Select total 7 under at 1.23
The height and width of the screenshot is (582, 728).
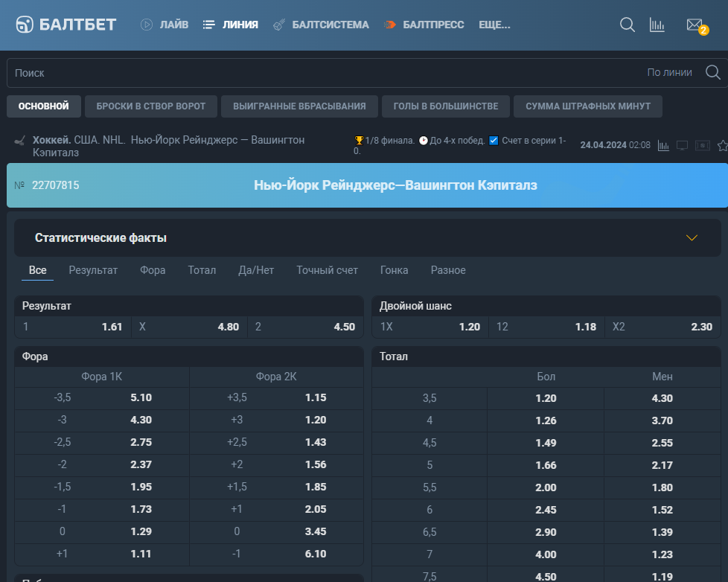click(662, 554)
